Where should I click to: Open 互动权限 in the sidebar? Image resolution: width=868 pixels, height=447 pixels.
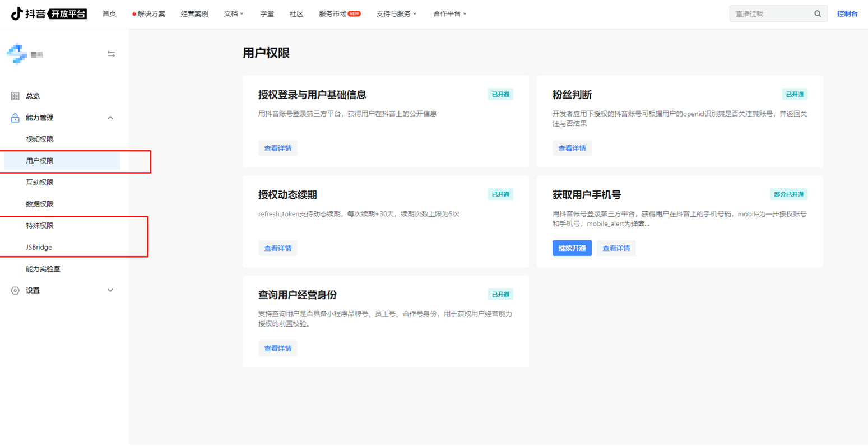[40, 183]
